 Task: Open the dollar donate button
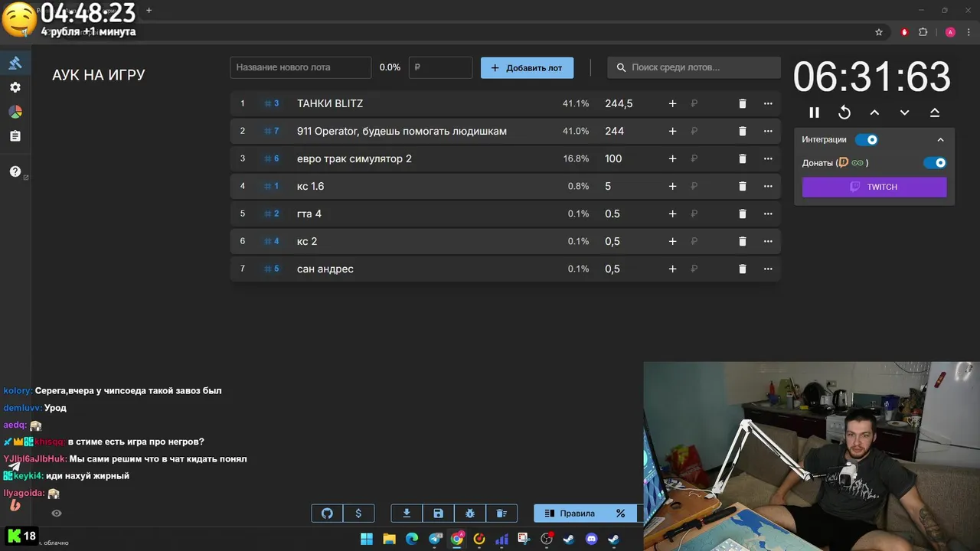click(358, 514)
